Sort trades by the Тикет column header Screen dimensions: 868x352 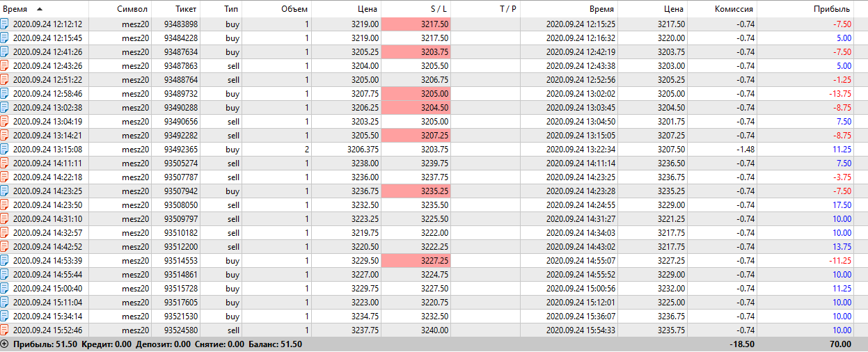186,9
